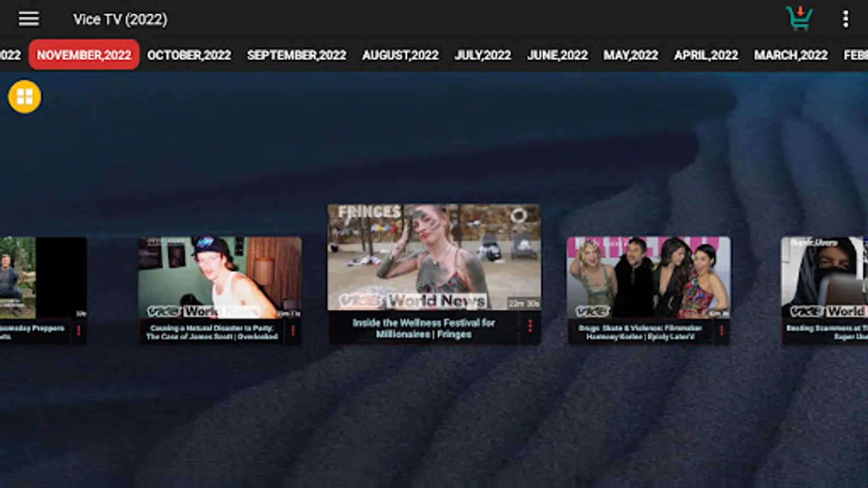Image resolution: width=868 pixels, height=488 pixels.
Task: Click title "Drugs, Skate & Violence: Filmmaker Harmony Korine"
Action: pyautogui.click(x=640, y=332)
